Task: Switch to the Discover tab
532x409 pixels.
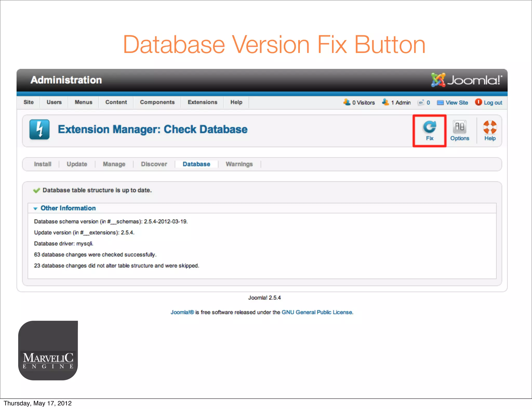Action: tap(154, 164)
